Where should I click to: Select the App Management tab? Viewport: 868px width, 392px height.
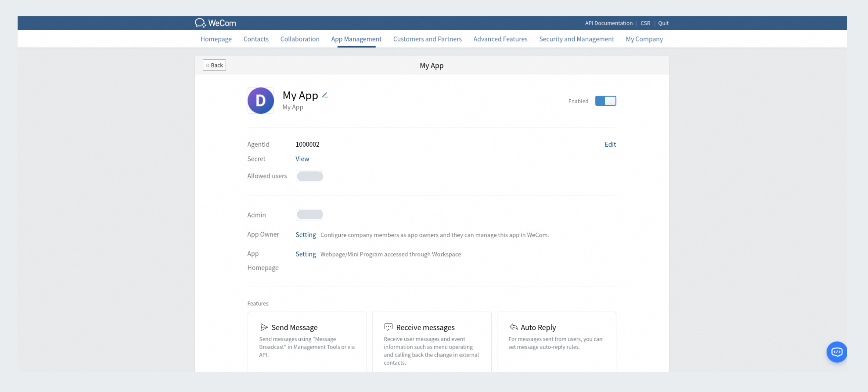(356, 39)
